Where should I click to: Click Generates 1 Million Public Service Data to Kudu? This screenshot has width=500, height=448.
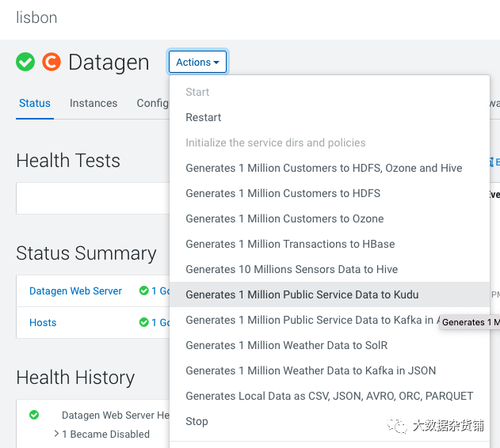(x=302, y=294)
